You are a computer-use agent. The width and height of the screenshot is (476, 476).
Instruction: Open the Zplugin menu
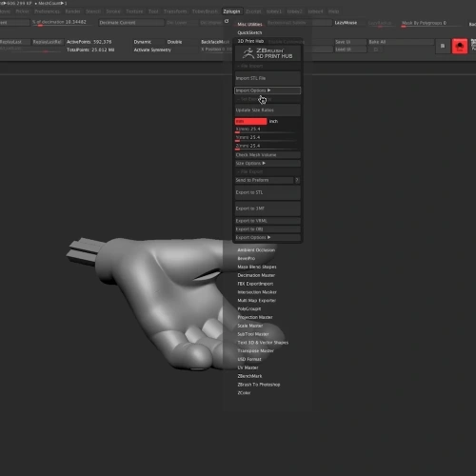coord(231,11)
